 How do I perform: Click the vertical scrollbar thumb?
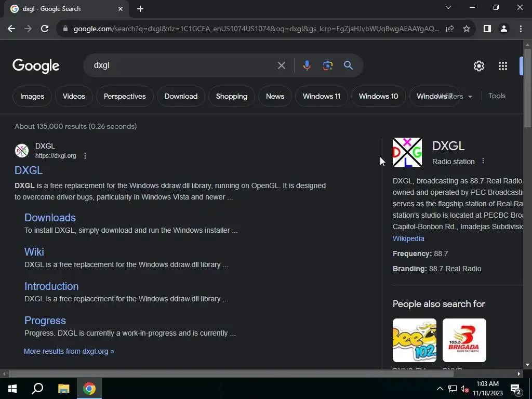pyautogui.click(x=527, y=88)
